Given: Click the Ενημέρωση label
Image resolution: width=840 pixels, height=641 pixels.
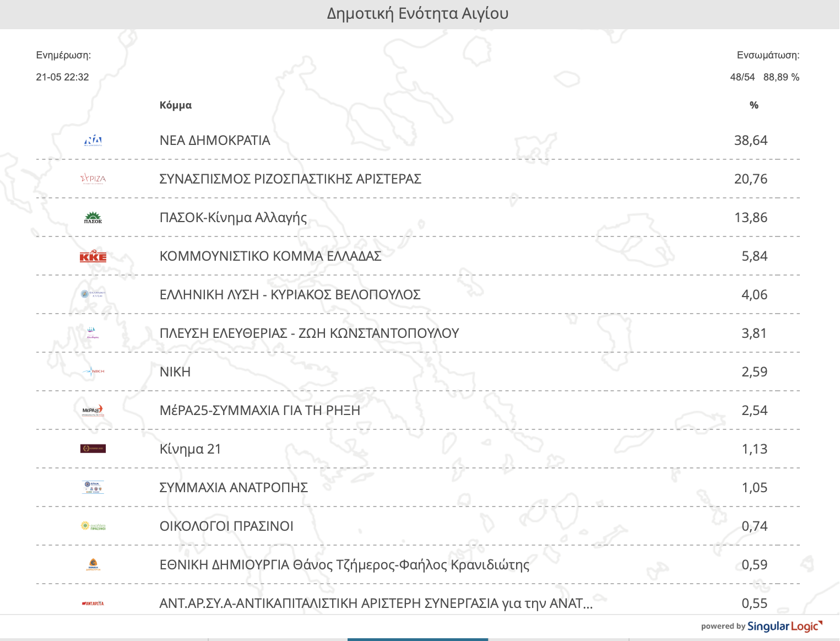Looking at the screenshot, I should 63,55.
